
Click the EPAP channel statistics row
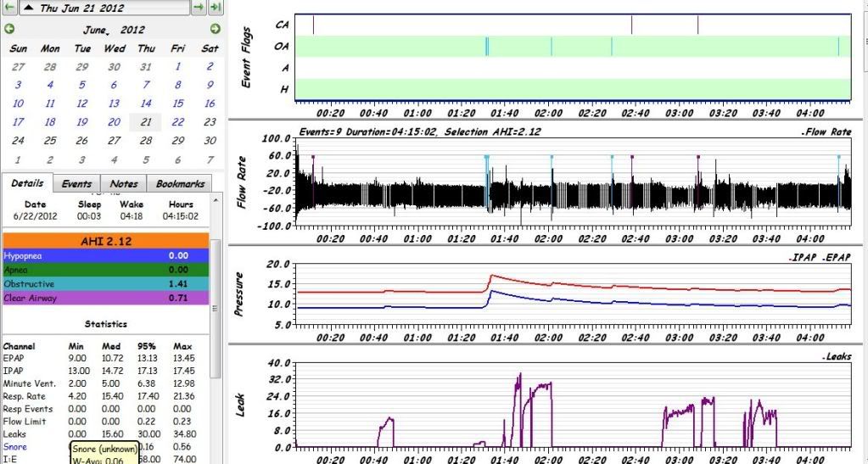[x=99, y=358]
